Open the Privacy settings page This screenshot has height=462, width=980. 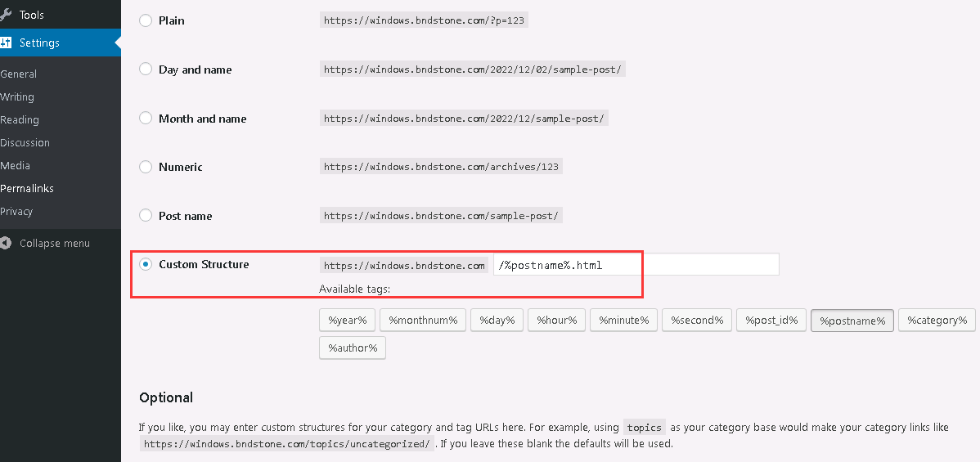click(16, 211)
